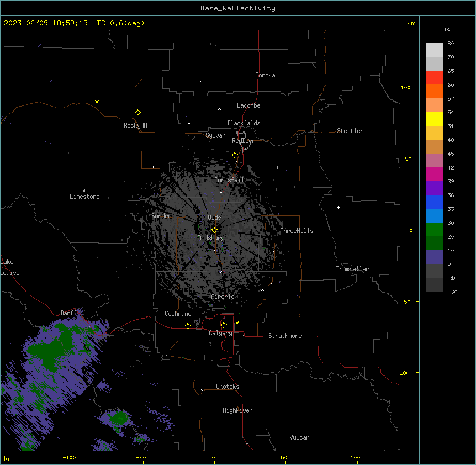Click the Airdrie label
The image size is (476, 465).
pos(223,297)
